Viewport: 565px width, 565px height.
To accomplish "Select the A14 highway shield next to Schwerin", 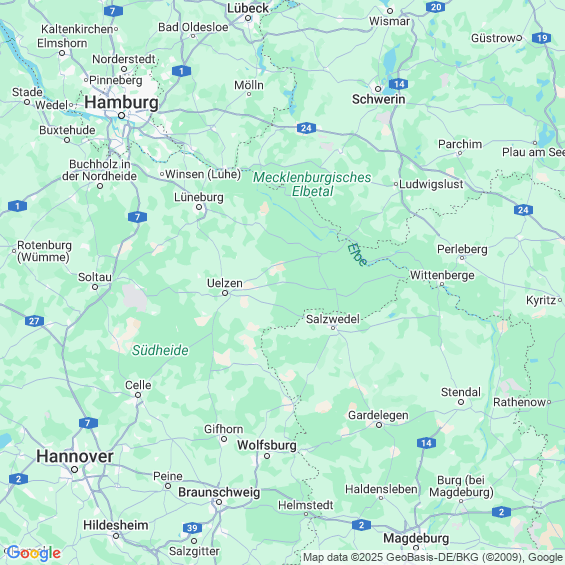I will click(399, 84).
